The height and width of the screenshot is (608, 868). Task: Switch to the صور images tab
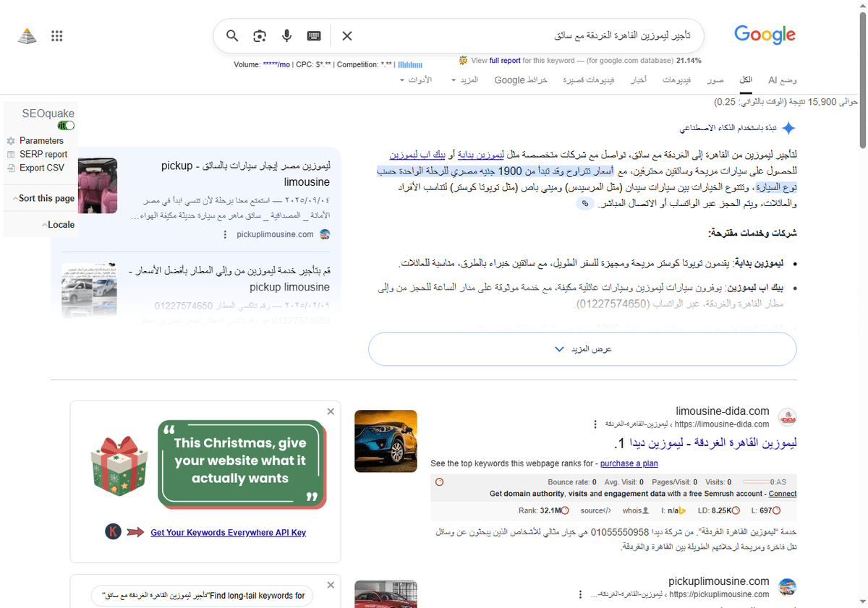click(715, 80)
